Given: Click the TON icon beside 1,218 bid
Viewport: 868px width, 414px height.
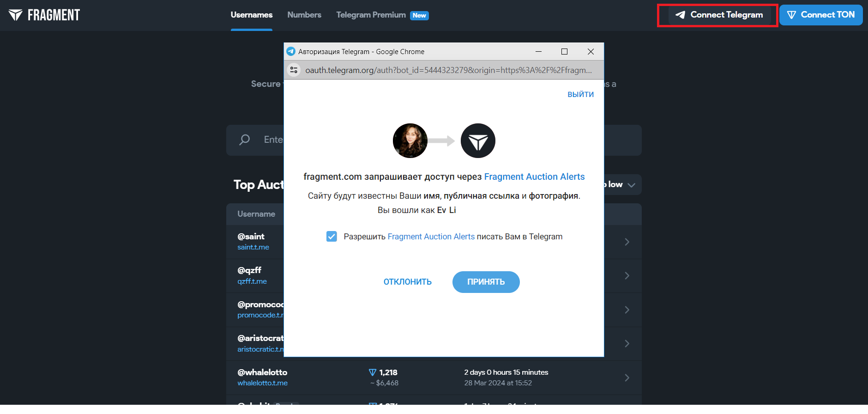Looking at the screenshot, I should click(x=373, y=372).
